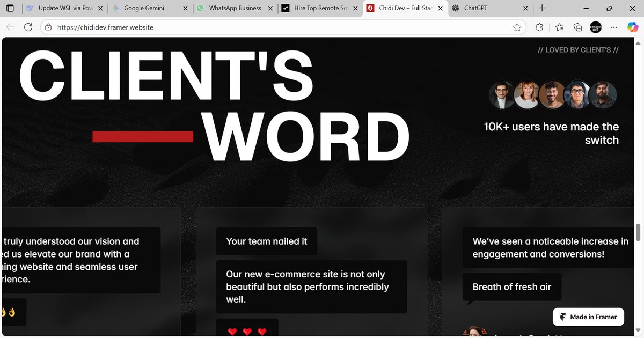
Task: Switch to Update WSL via PowerShell tab
Action: (64, 8)
